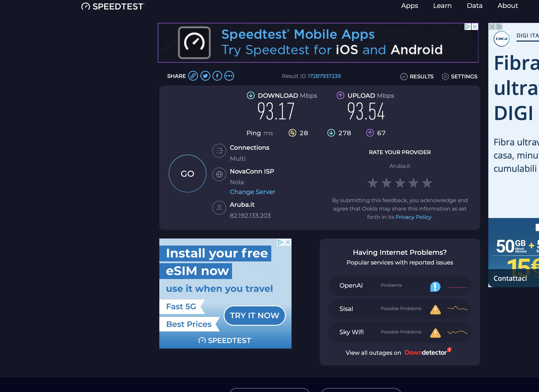Close the eSIM advertisement
Viewport: 539px width, 392px height.
click(288, 242)
